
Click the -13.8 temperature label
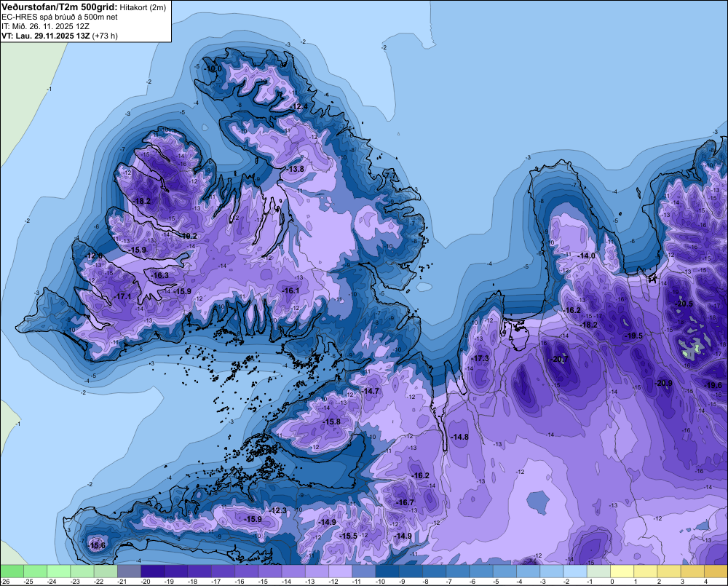click(296, 169)
